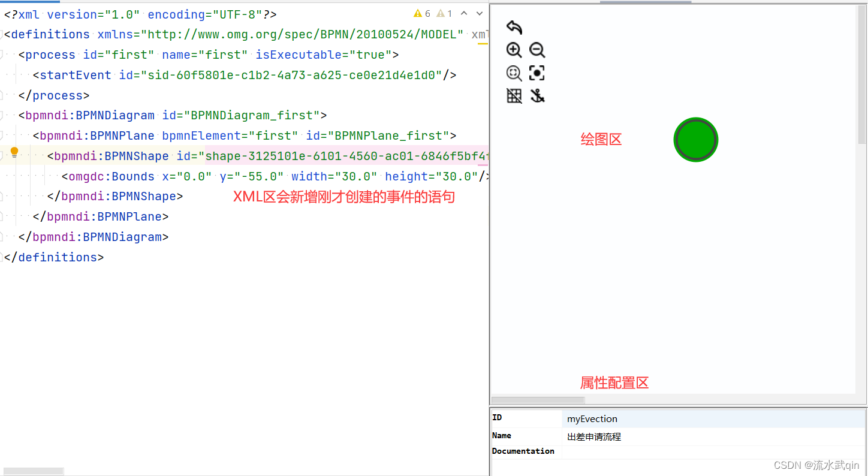Screen dimensions: 868x476
Task: Click the yellow warning count 6 indicator
Action: (422, 14)
